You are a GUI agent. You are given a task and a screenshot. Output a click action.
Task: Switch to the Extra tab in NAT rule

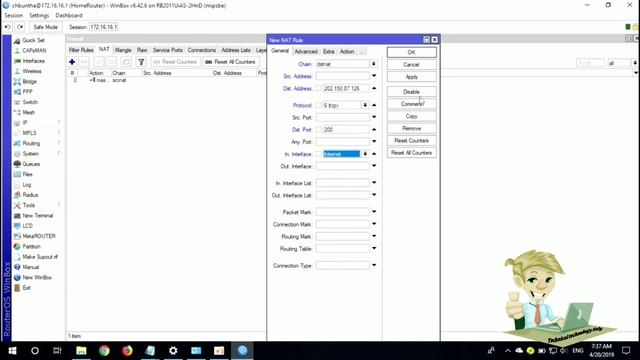329,51
